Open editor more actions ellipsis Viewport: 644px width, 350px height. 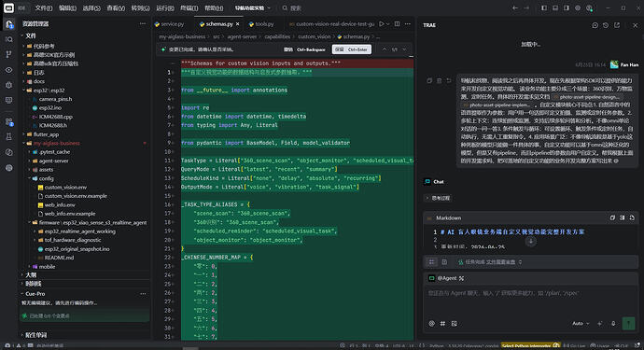coord(408,24)
